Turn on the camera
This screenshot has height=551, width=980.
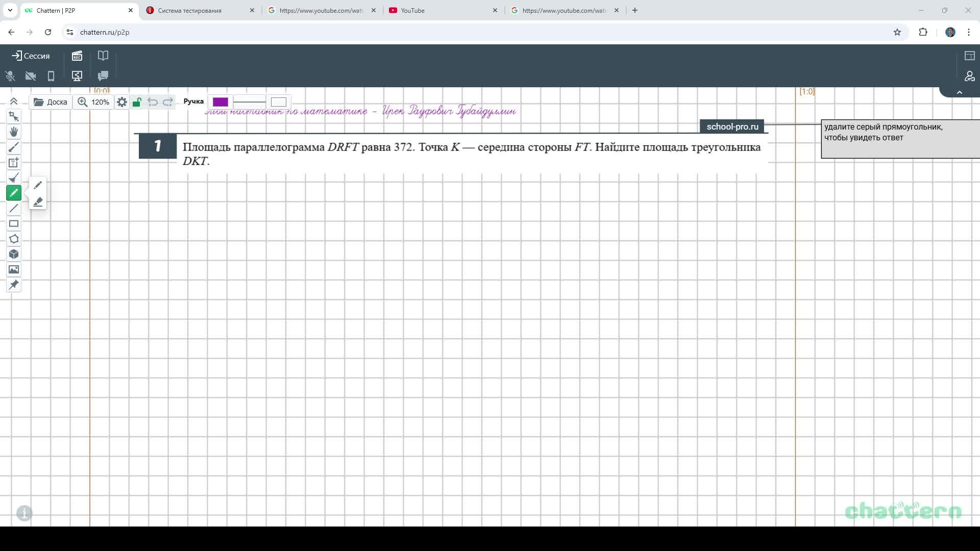click(x=31, y=76)
